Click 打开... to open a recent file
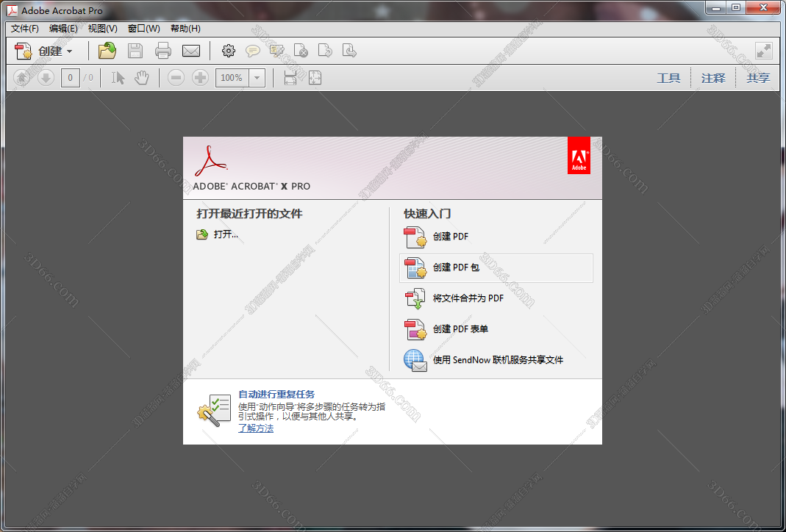Screen dimensions: 786x532 [225, 234]
